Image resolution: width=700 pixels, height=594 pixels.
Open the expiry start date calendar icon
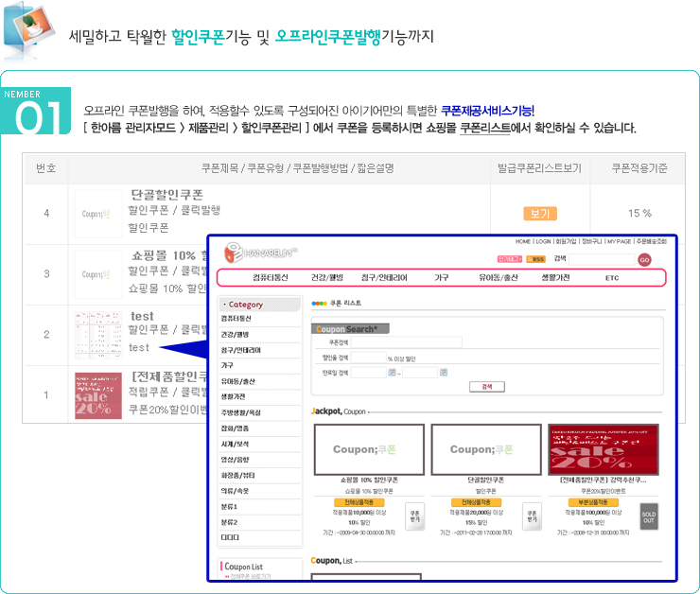point(392,373)
